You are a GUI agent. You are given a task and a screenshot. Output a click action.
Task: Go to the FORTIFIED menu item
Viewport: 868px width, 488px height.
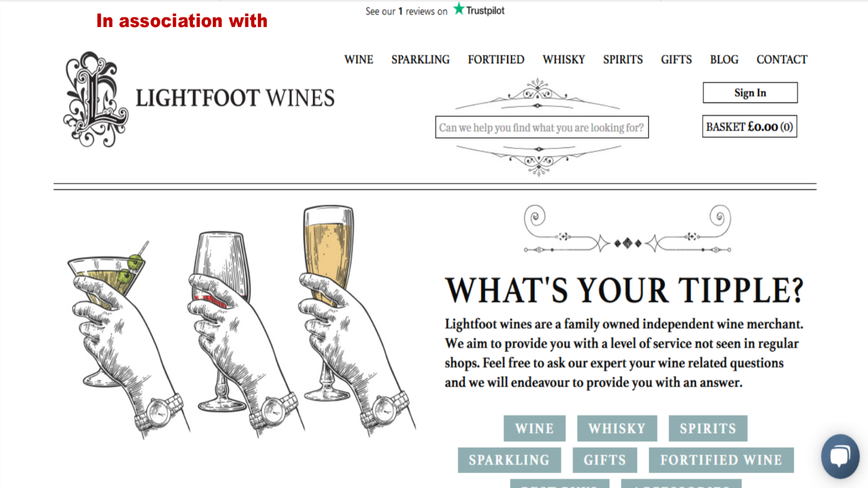(496, 60)
